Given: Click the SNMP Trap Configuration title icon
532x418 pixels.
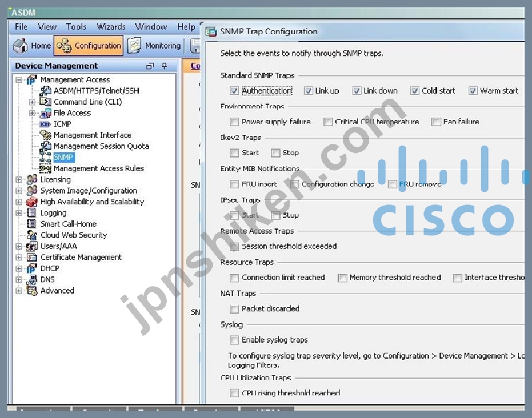Looking at the screenshot, I should point(211,32).
